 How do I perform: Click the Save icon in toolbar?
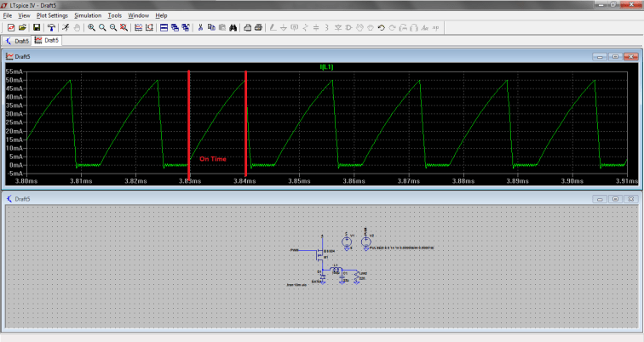pos(37,27)
